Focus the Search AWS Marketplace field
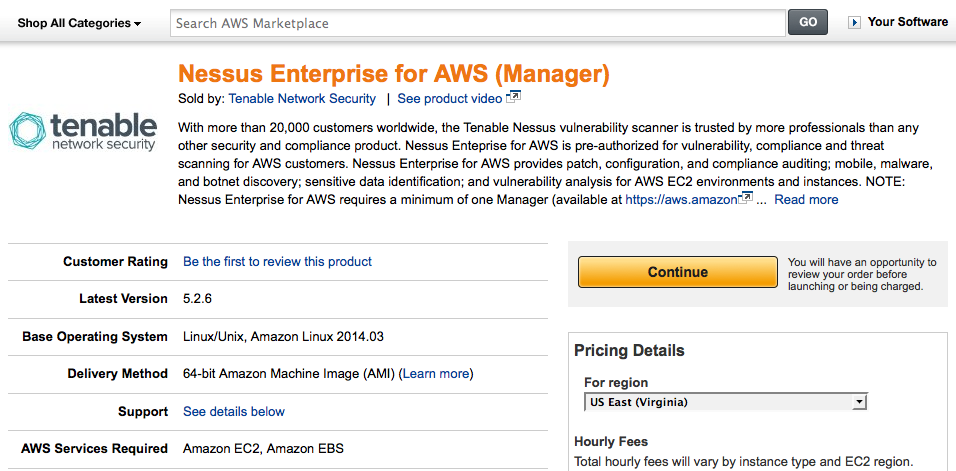The image size is (956, 471). [x=477, y=23]
